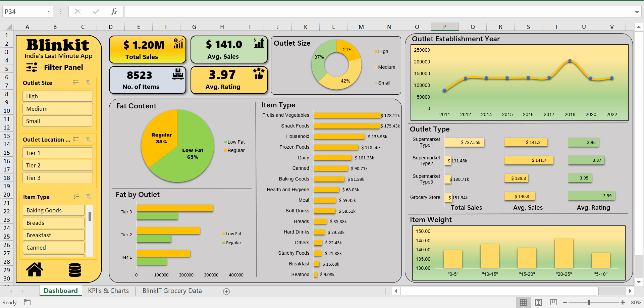Click the home icon in filter panel
This screenshot has height=308, width=644.
tap(35, 269)
